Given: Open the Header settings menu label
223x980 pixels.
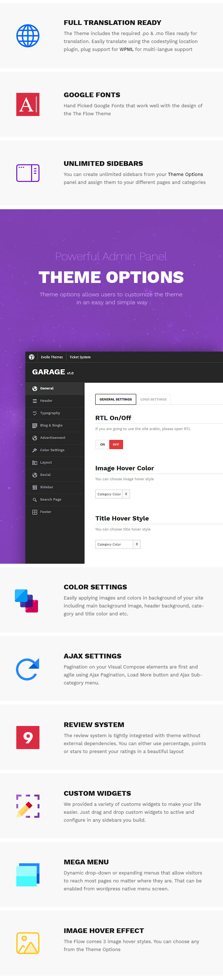Looking at the screenshot, I should (x=46, y=401).
